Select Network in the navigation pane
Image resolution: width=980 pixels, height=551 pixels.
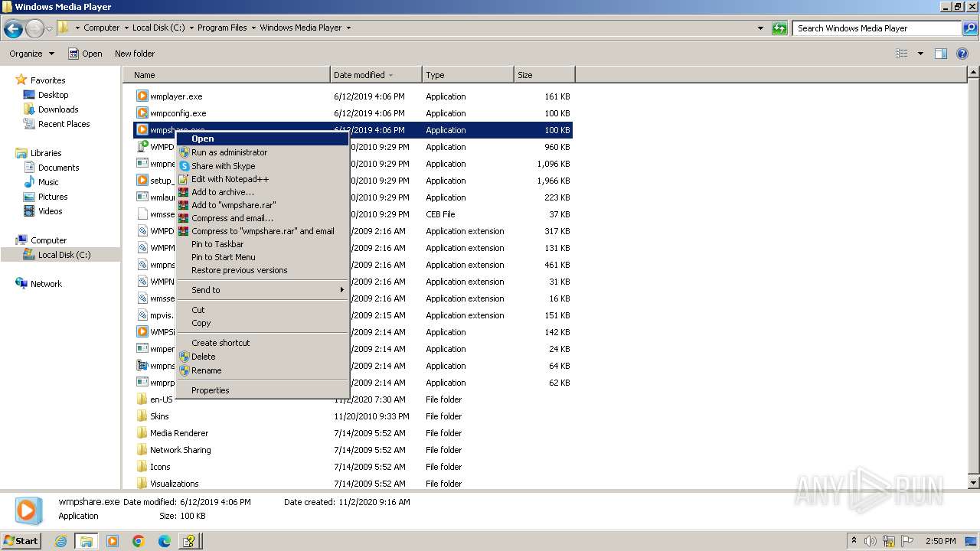tap(46, 284)
